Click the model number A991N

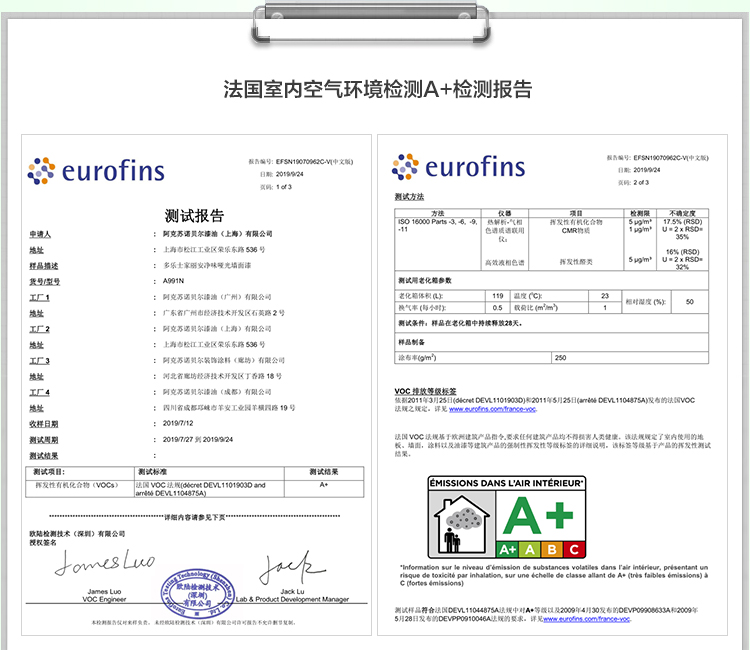pos(176,282)
